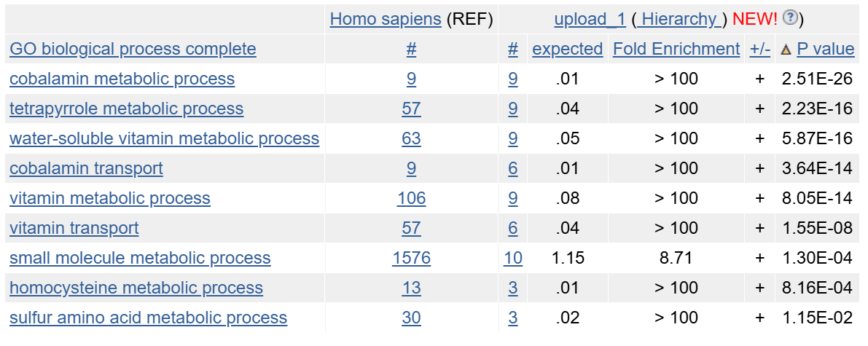This screenshot has width=868, height=346.
Task: Click the +/- column header
Action: (760, 50)
